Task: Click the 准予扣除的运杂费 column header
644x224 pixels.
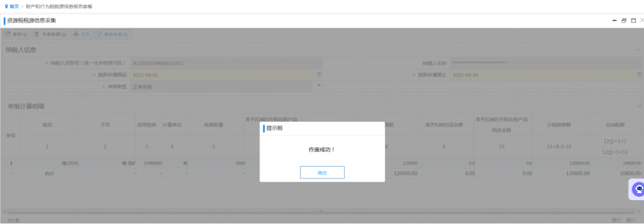Action: pos(444,125)
